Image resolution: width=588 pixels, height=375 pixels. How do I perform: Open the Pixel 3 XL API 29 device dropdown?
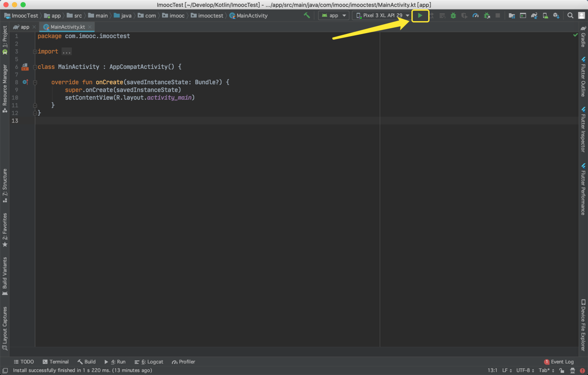point(383,15)
